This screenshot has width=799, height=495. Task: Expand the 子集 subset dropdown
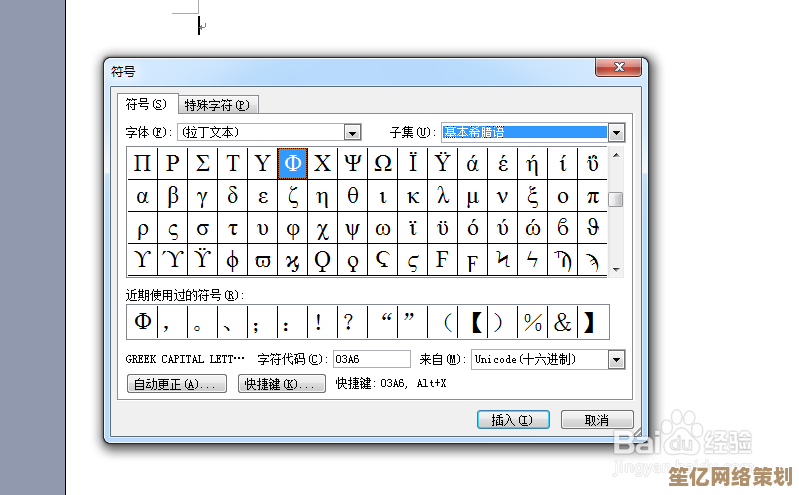click(x=616, y=132)
